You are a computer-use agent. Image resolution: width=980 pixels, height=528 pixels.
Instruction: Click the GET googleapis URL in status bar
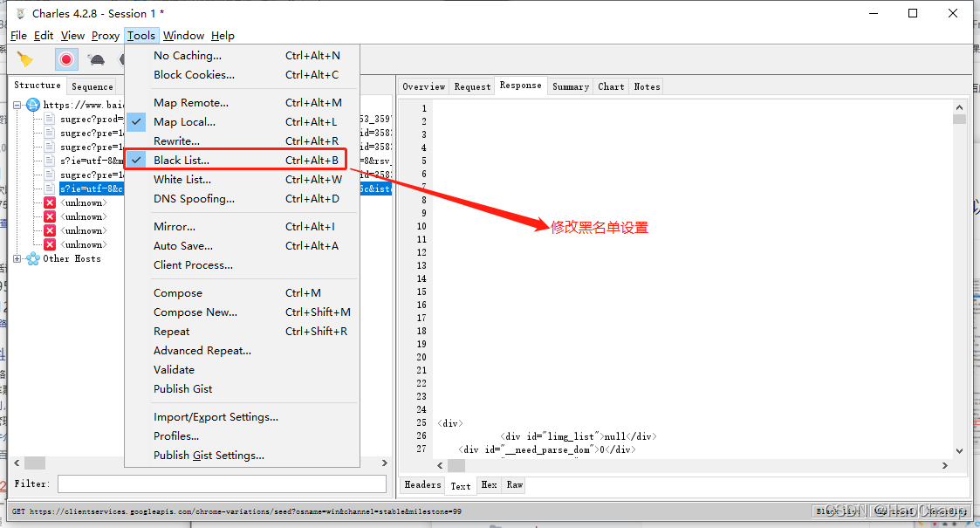pos(236,511)
